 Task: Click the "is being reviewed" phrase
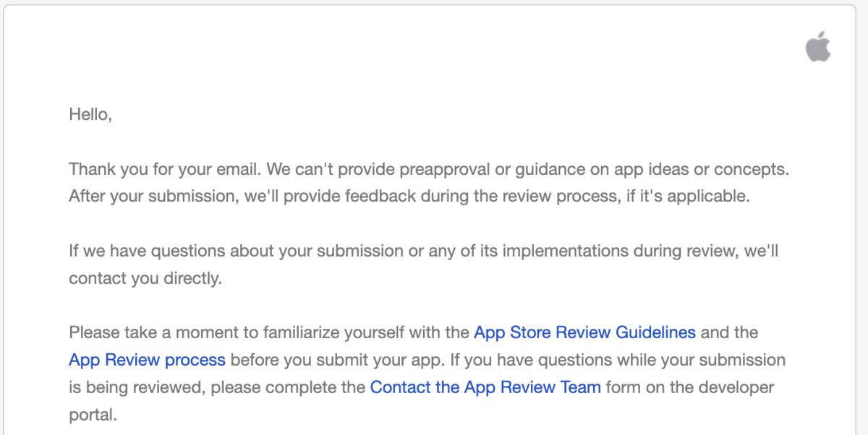click(x=137, y=387)
